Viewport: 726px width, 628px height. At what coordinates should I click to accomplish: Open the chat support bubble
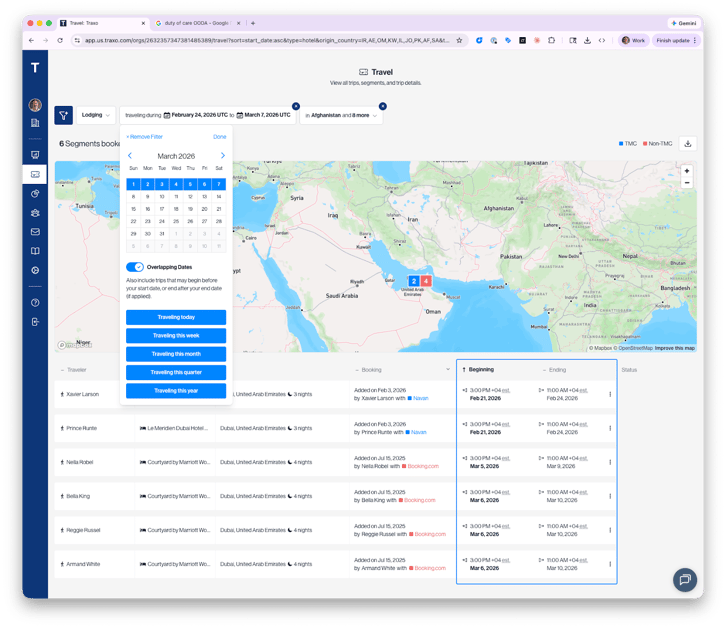click(684, 579)
